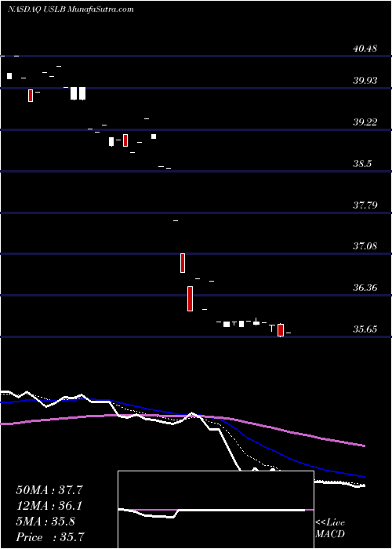The height and width of the screenshot is (549, 392).
Task: Click the <<Live MACD label
Action: (x=330, y=529)
